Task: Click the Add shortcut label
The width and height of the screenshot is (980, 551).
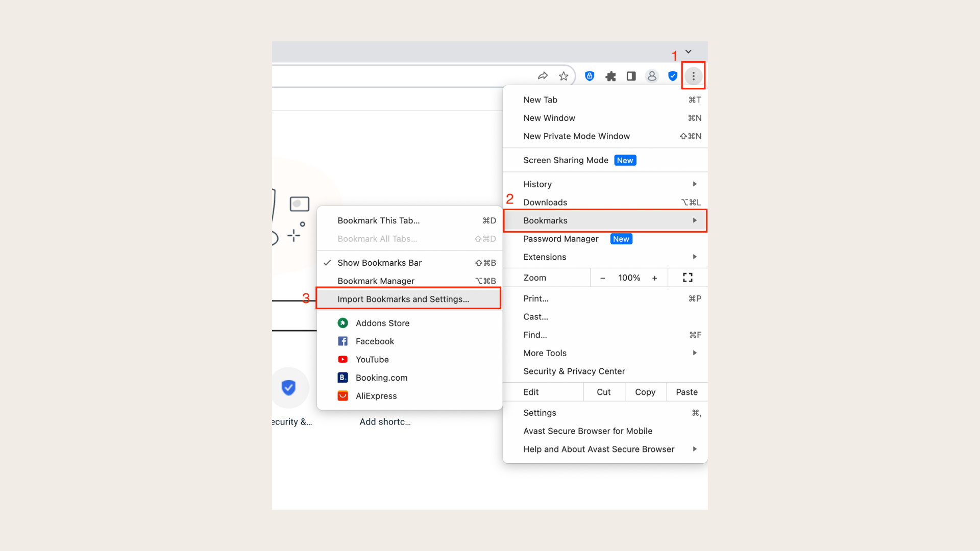Action: tap(385, 422)
